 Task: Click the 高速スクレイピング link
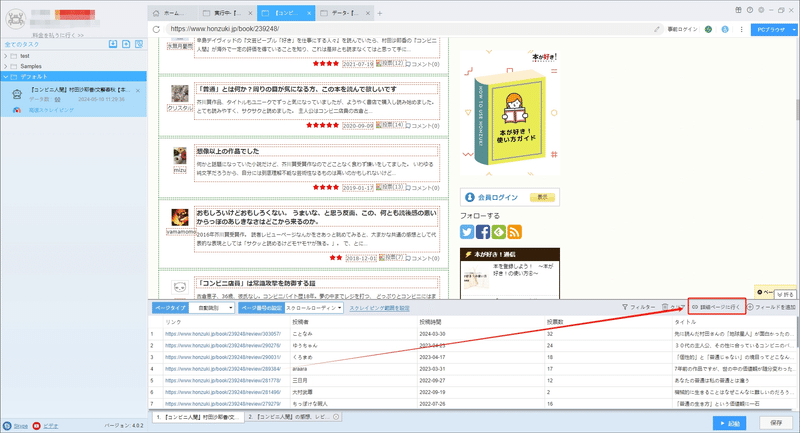(x=51, y=110)
